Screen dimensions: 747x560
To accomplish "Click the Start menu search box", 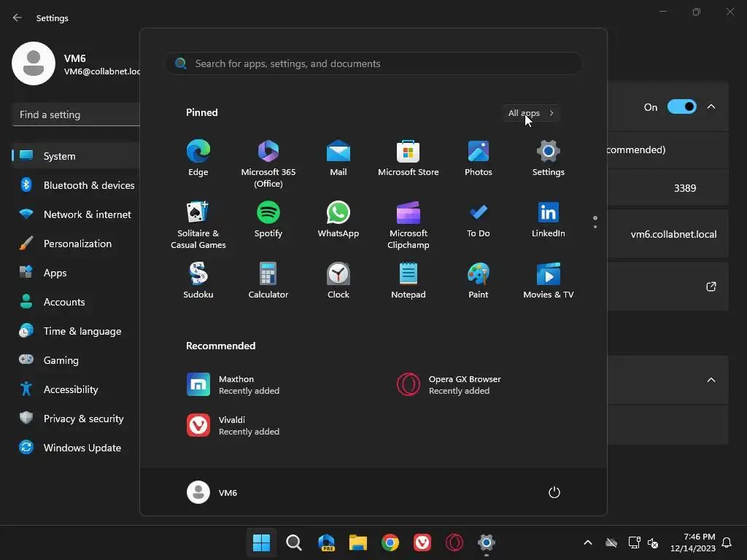I will pos(373,63).
